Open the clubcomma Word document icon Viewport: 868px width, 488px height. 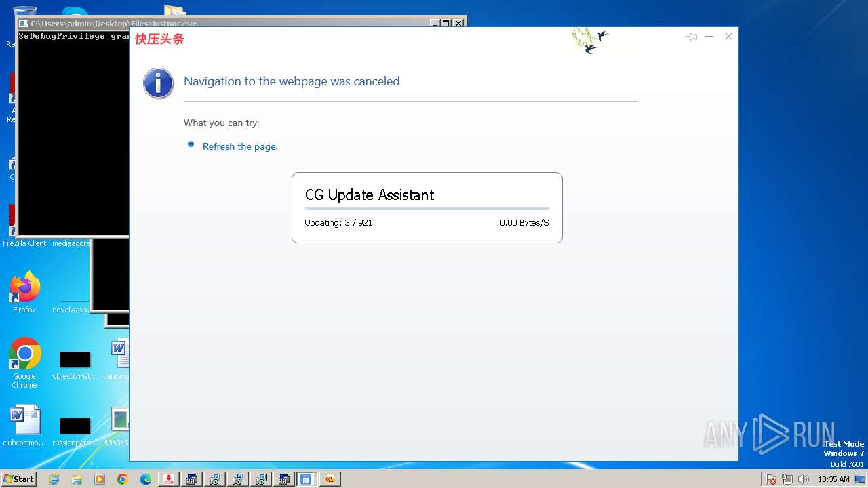tap(24, 426)
